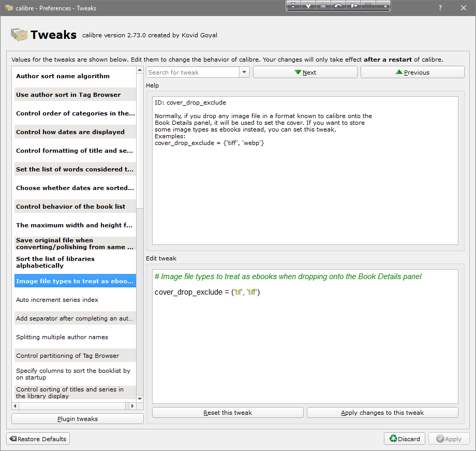Select 'Control sorting of titles and series' tweak

click(x=75, y=392)
